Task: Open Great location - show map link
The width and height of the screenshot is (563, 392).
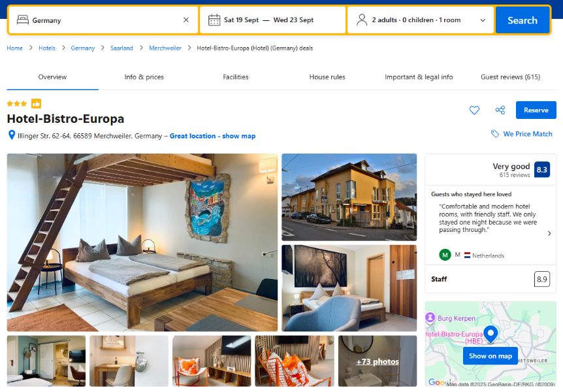Action: pyautogui.click(x=212, y=136)
